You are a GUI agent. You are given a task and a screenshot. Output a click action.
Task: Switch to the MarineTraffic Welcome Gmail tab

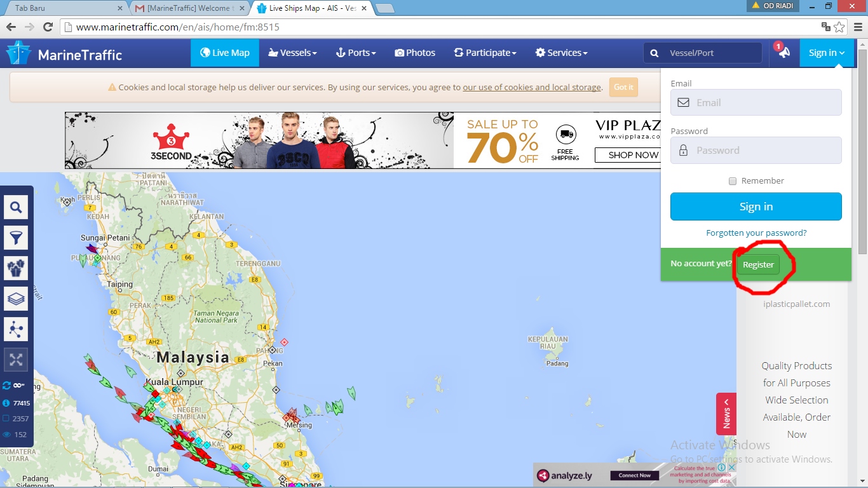[x=191, y=8]
